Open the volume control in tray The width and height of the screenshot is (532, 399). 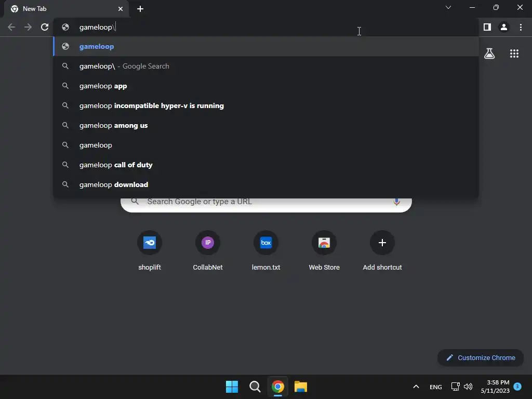[468, 387]
